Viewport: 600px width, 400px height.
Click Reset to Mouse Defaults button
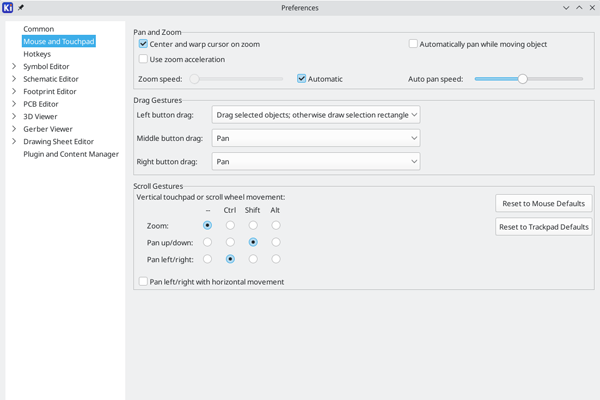544,204
